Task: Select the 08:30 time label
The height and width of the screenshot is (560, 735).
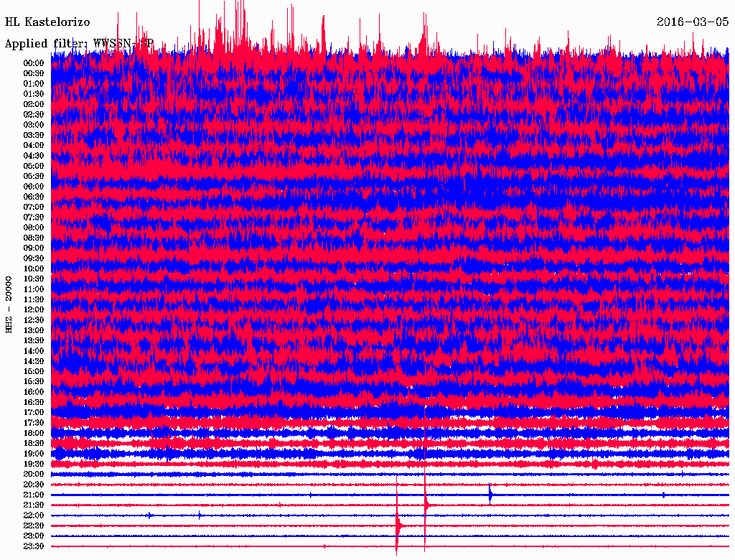Action: pyautogui.click(x=34, y=238)
